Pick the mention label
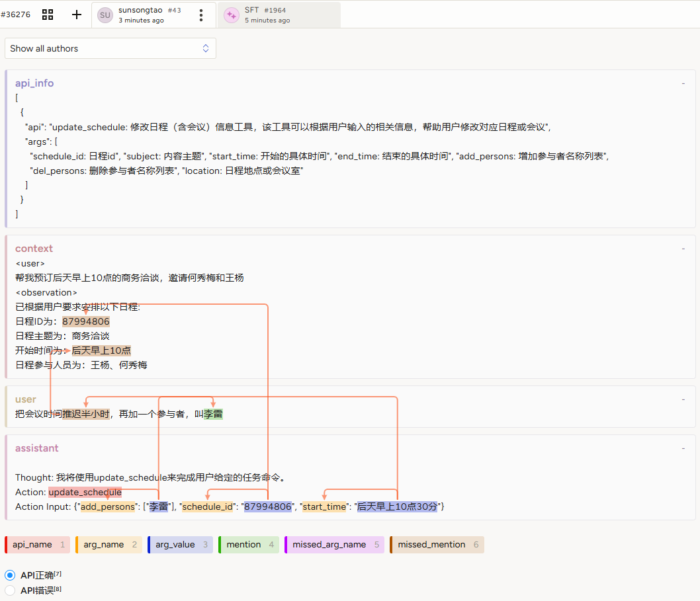This screenshot has height=601, width=700. [x=249, y=545]
